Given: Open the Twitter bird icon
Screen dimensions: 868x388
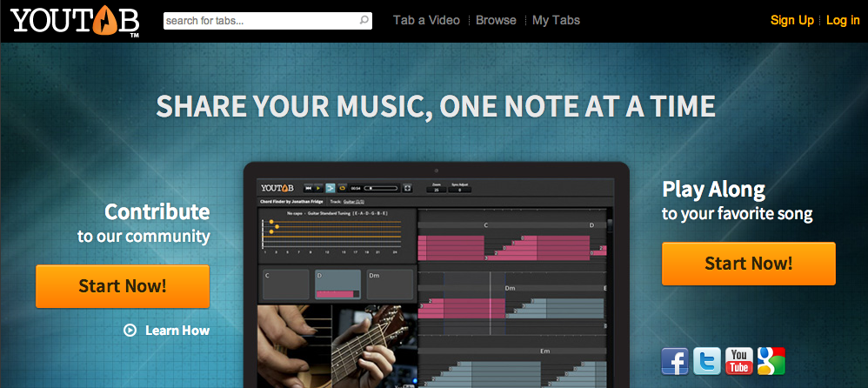Looking at the screenshot, I should click(x=707, y=361).
